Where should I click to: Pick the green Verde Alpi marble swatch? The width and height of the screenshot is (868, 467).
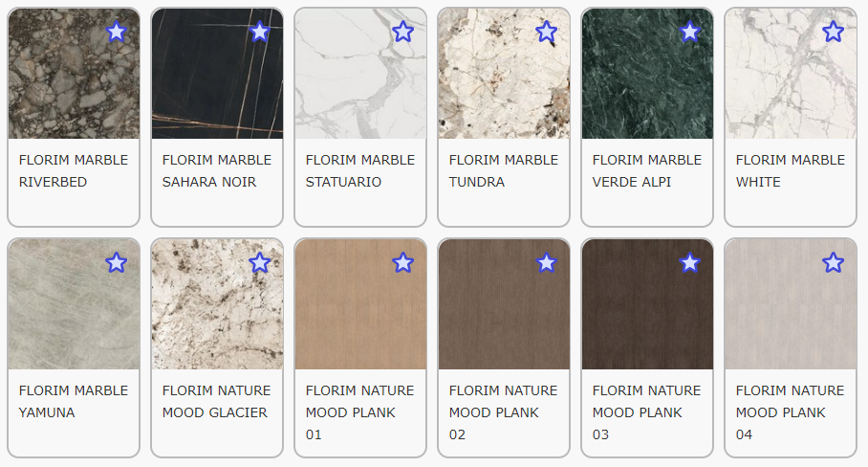(x=647, y=74)
